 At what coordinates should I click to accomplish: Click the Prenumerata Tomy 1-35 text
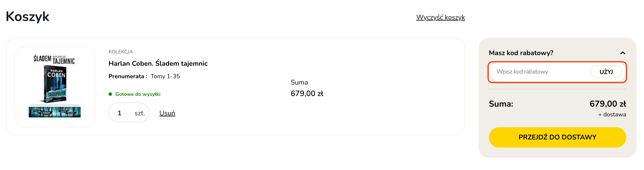144,76
